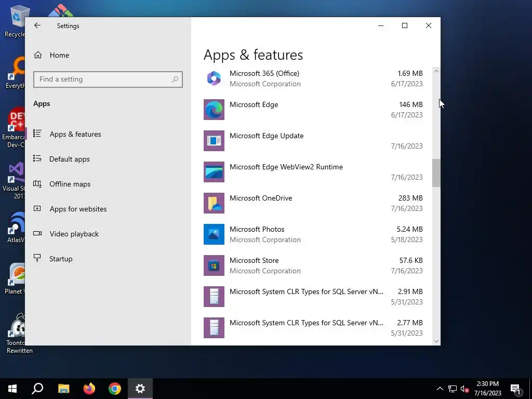Select Microsoft Edge Update entry name
The width and height of the screenshot is (532, 399).
coord(267,136)
